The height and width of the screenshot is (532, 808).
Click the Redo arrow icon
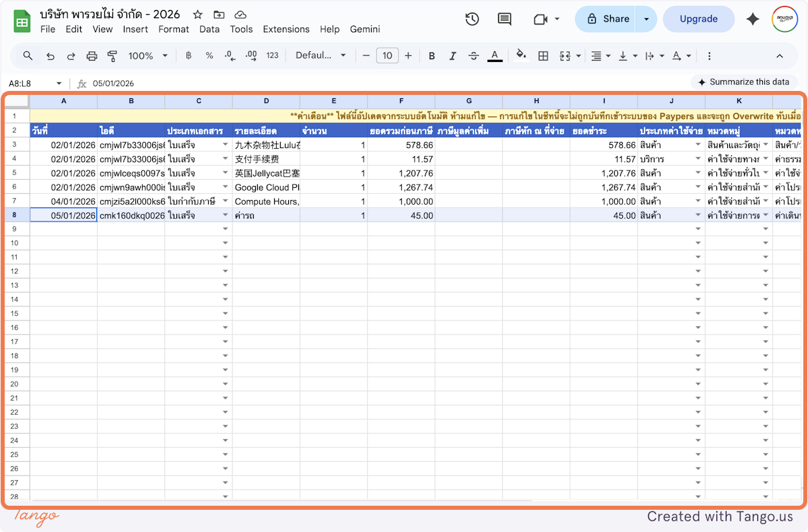(x=71, y=56)
